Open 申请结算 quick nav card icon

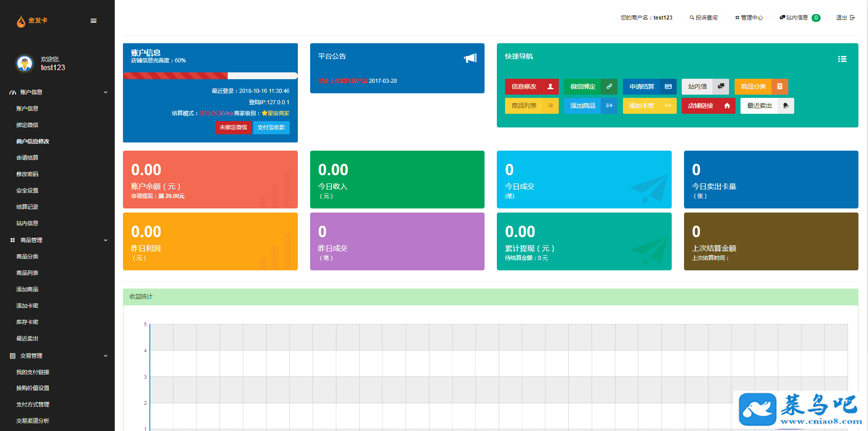click(668, 86)
